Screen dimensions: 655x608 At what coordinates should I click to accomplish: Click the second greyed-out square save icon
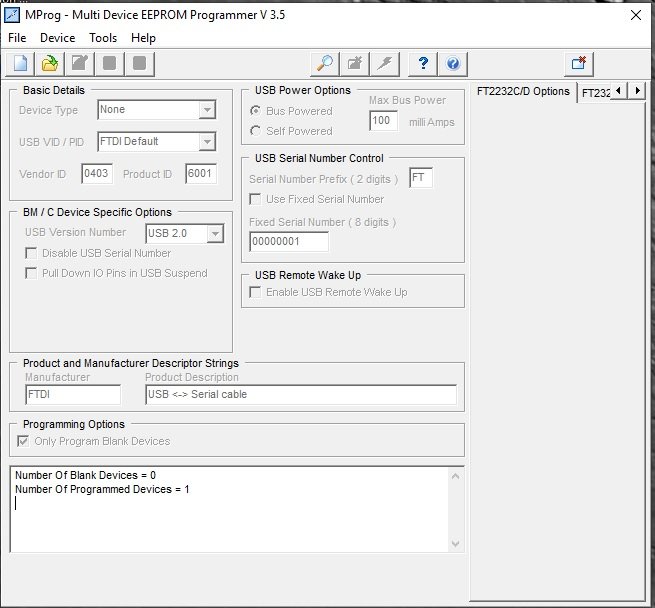click(x=140, y=64)
